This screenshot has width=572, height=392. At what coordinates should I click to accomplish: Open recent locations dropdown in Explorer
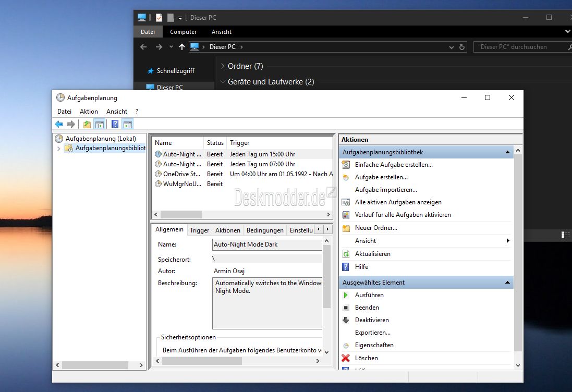point(171,47)
